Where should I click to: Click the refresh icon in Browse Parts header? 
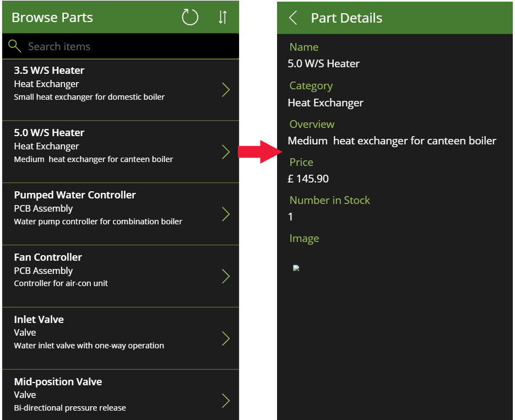click(190, 17)
